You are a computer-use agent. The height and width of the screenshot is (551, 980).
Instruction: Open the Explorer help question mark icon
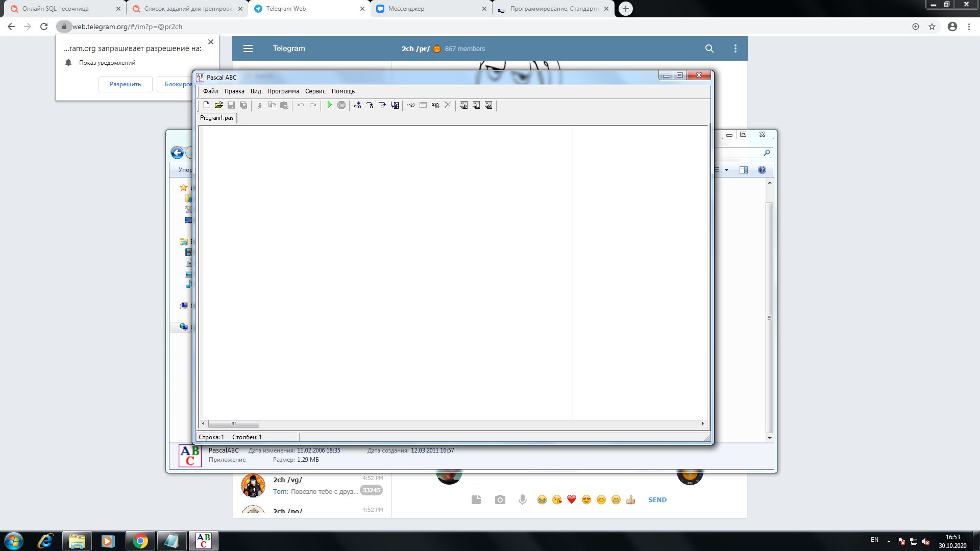pyautogui.click(x=762, y=170)
